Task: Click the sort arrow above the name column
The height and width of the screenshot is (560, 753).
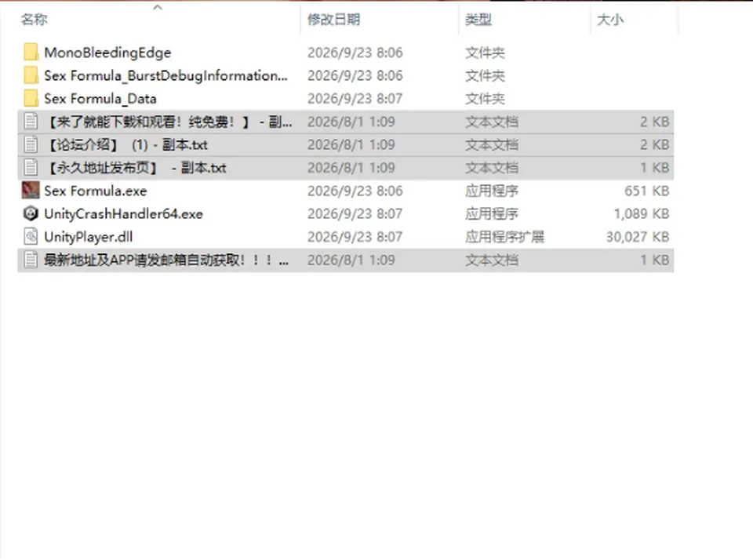Action: (x=158, y=7)
